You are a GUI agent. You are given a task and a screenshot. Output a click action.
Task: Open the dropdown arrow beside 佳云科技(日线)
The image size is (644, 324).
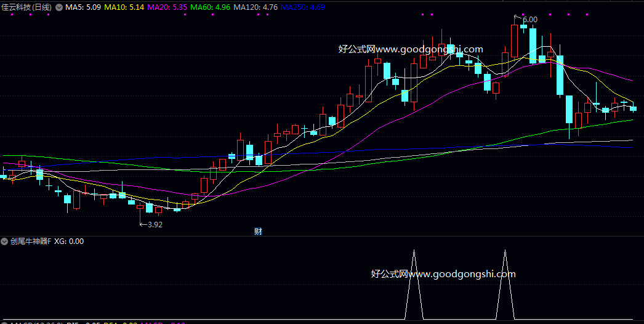click(58, 7)
